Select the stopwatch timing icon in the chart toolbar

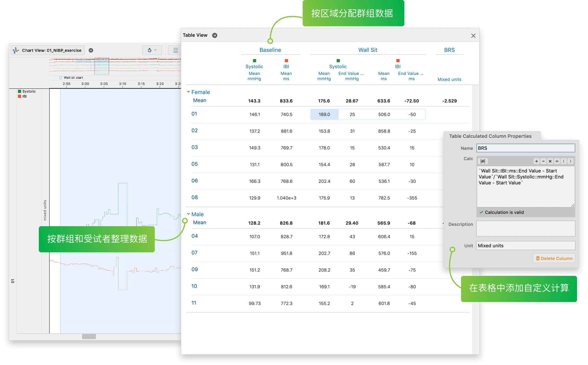click(x=150, y=50)
